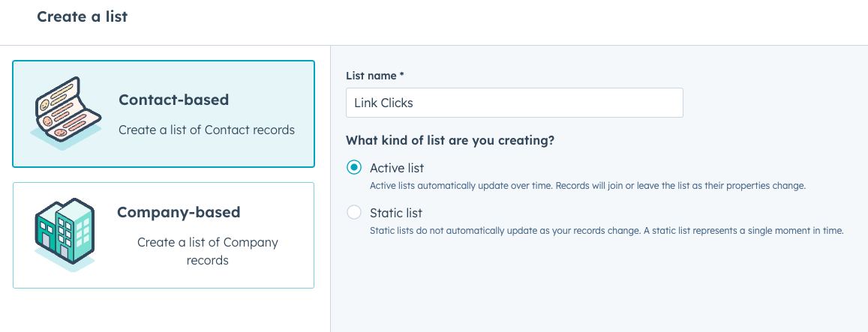Click the Contact-based chat bubbles illustration
Viewport: 868px width, 332px height.
pyautogui.click(x=67, y=113)
